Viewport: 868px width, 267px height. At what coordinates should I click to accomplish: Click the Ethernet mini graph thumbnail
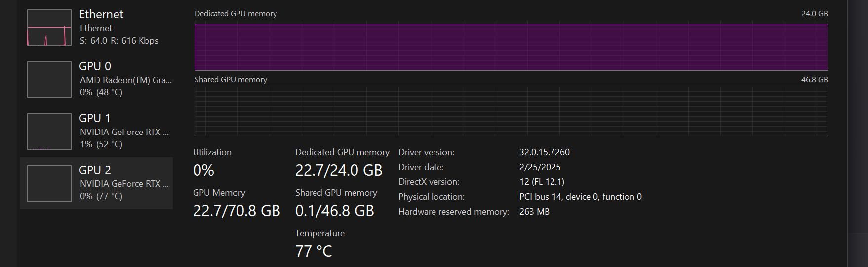[49, 28]
